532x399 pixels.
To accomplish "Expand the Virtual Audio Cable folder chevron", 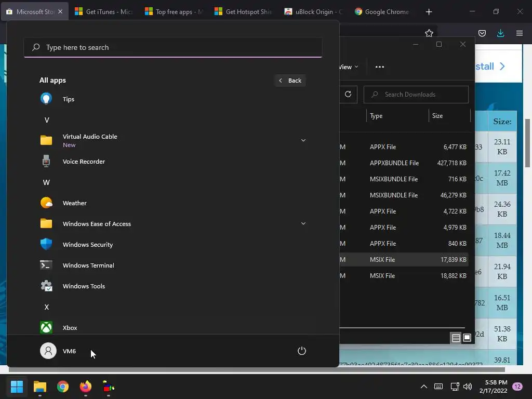I will [x=303, y=140].
